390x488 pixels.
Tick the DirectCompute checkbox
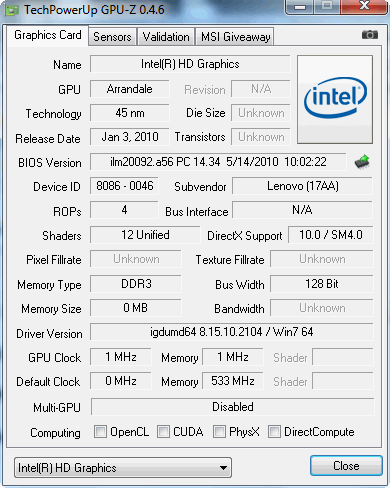coord(274,431)
